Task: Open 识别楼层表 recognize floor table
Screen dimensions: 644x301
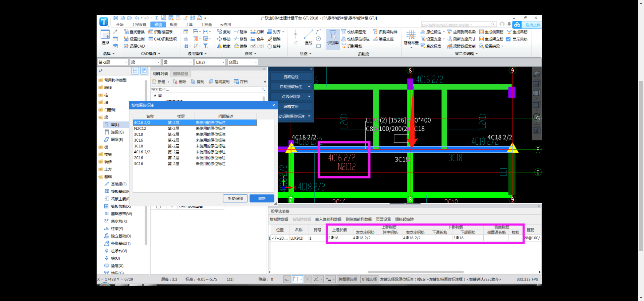Action: [x=161, y=32]
